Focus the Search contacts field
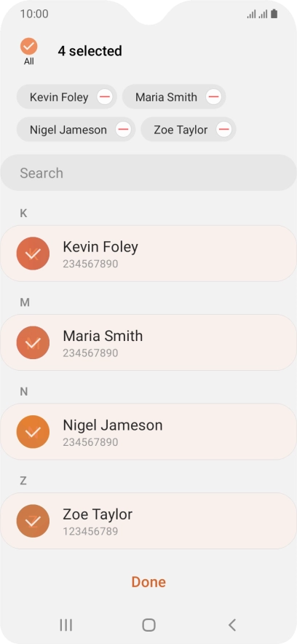297x644 pixels. [x=148, y=173]
